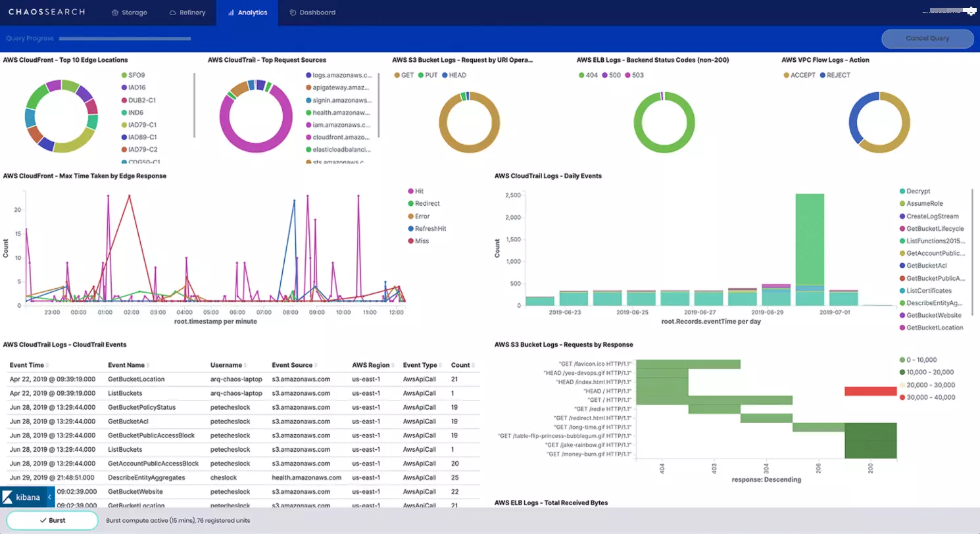The width and height of the screenshot is (980, 534).
Task: Sort table by Username
Action: (228, 365)
